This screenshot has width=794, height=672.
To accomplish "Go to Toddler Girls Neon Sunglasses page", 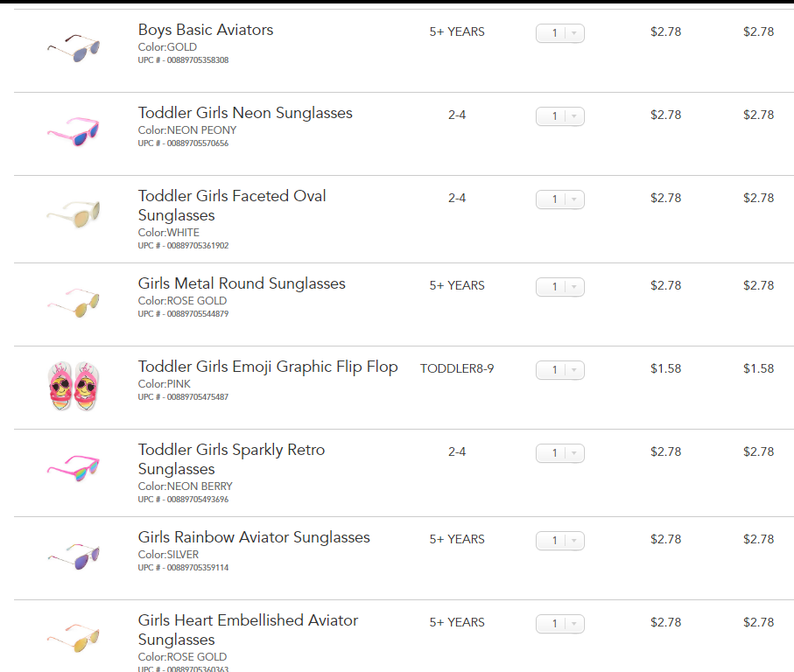I will pos(245,113).
